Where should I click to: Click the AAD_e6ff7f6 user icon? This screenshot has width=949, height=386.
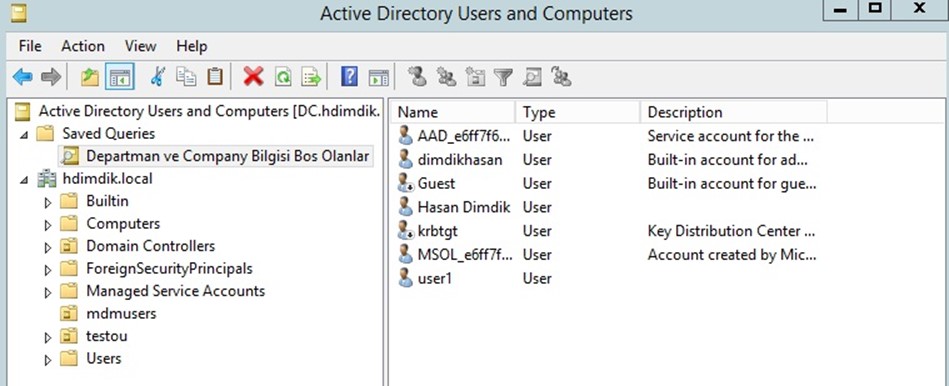point(406,136)
